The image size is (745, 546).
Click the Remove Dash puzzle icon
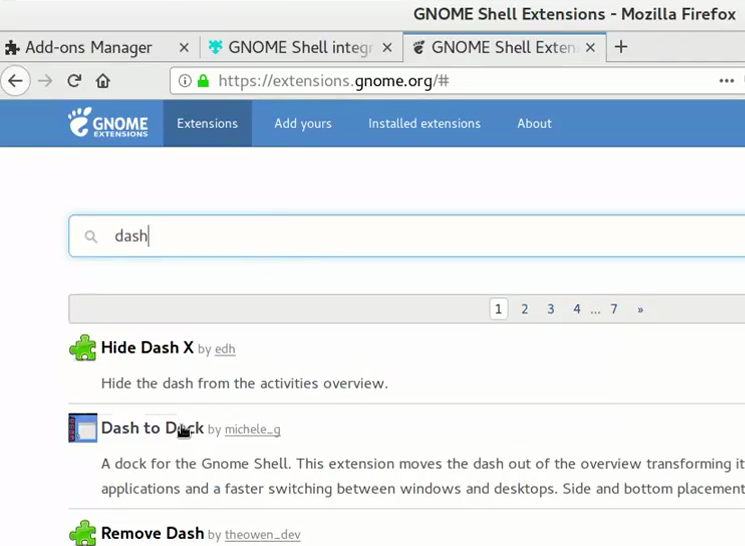[x=83, y=533]
